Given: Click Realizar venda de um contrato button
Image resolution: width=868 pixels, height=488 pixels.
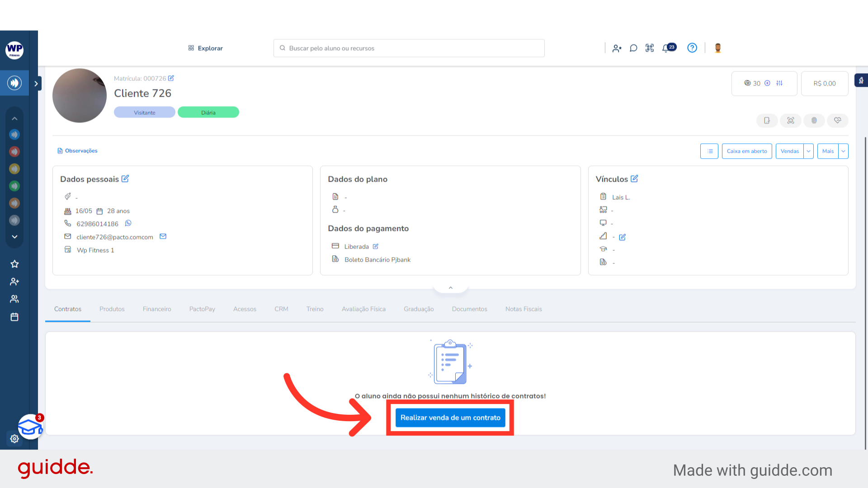Looking at the screenshot, I should pyautogui.click(x=450, y=418).
